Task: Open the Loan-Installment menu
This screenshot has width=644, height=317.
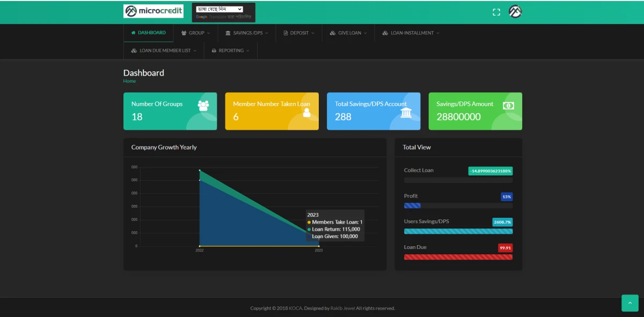Action: point(411,33)
